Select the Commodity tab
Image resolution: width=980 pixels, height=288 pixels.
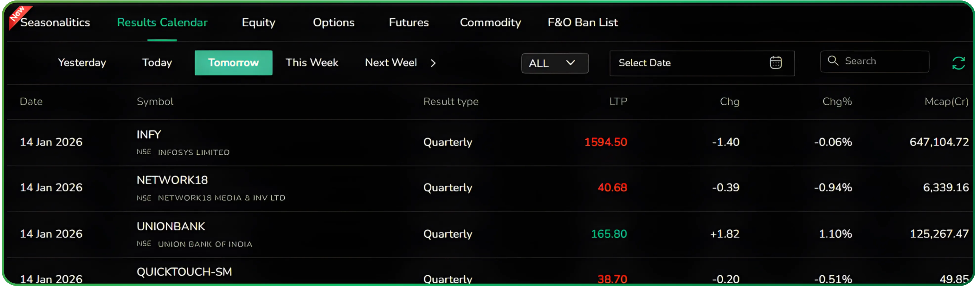pyautogui.click(x=490, y=22)
